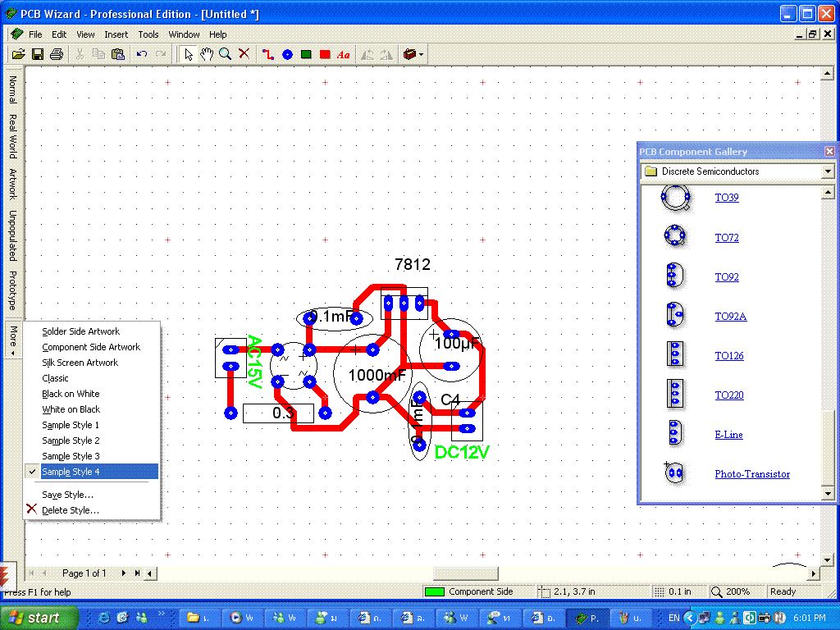Open the Tools menu
This screenshot has width=840, height=630.
pyautogui.click(x=148, y=34)
